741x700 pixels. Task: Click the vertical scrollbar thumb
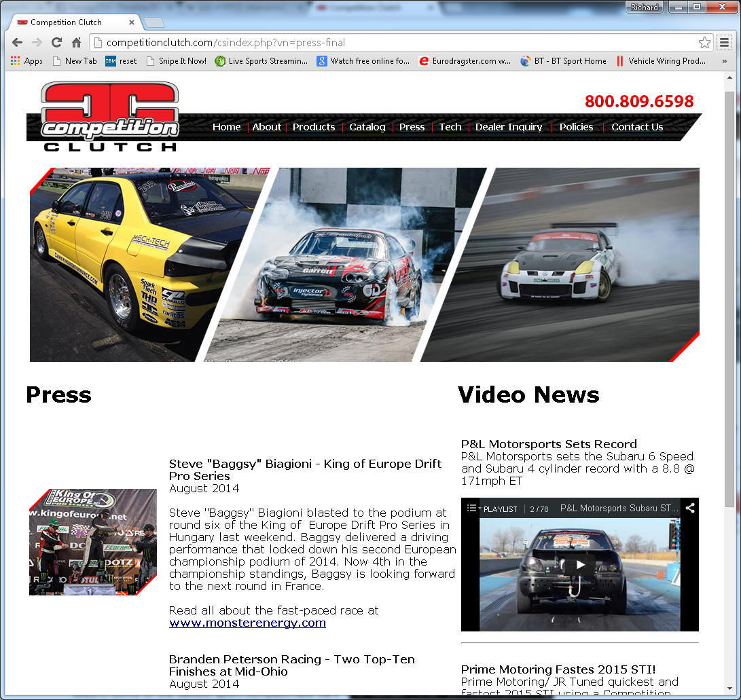(x=729, y=300)
